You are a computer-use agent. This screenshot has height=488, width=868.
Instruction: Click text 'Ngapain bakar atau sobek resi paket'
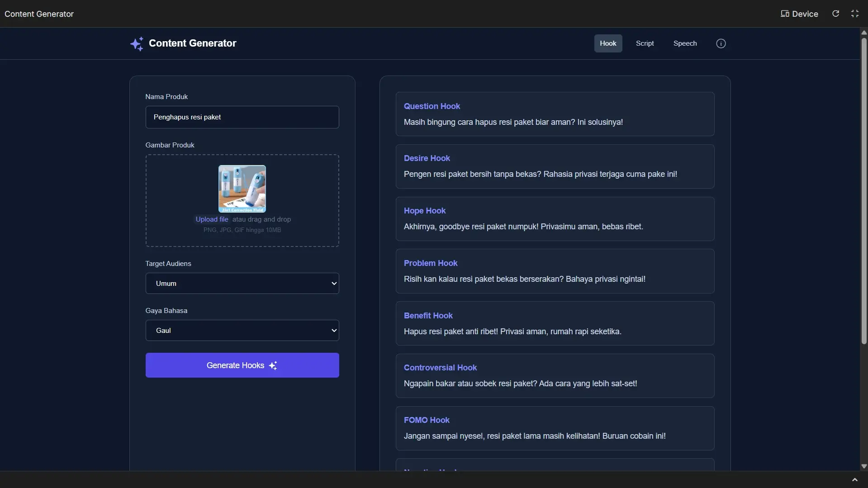[469, 384]
